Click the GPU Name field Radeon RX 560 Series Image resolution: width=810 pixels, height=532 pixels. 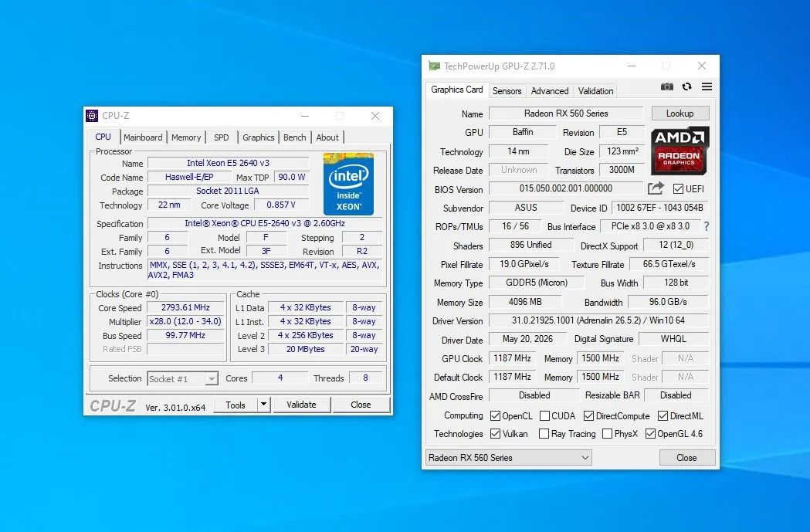[566, 113]
